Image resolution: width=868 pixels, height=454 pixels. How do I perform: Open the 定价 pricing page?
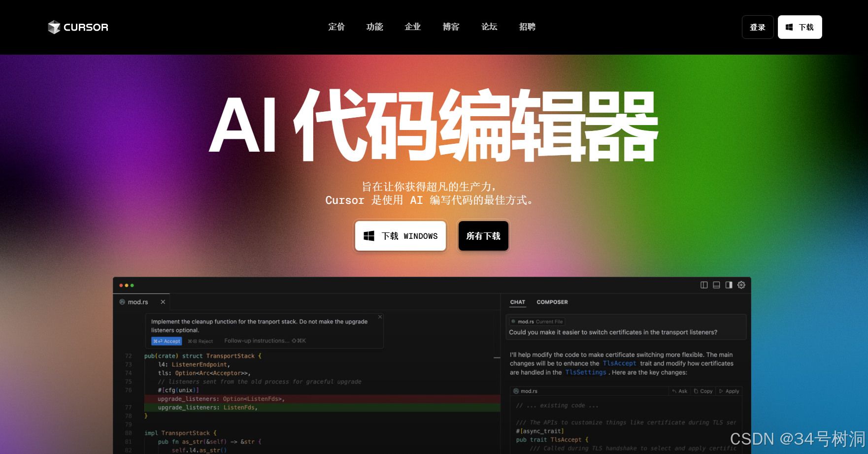click(x=336, y=27)
